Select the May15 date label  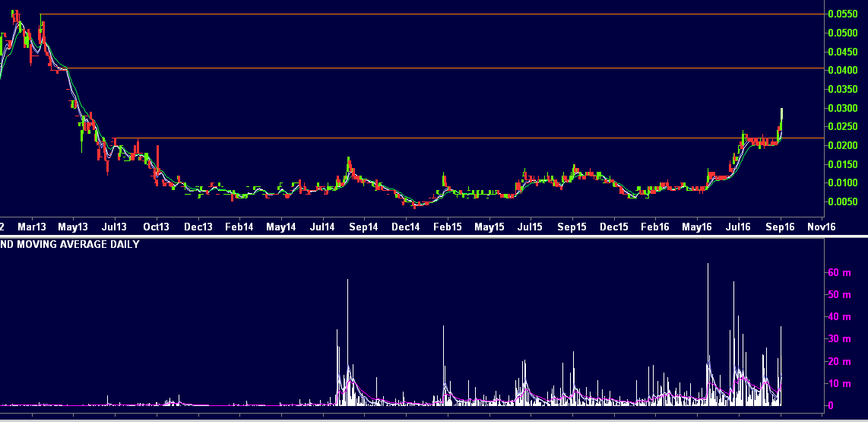pyautogui.click(x=489, y=227)
